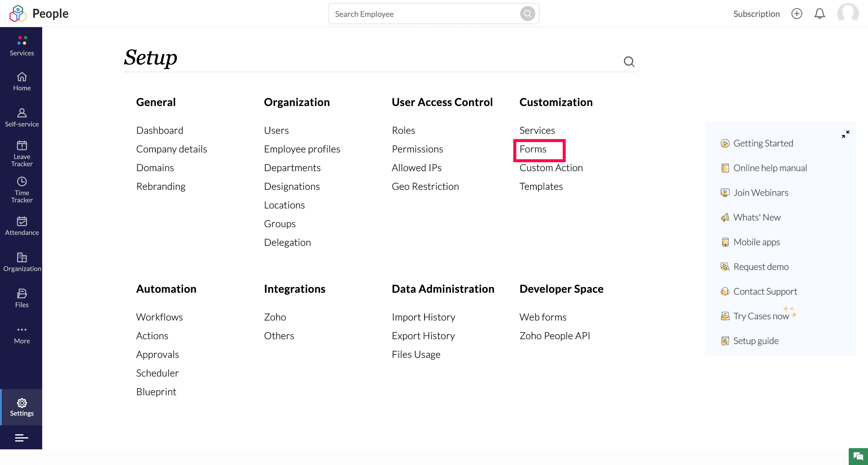Viewport: 868px width, 465px height.
Task: Open Users under Organization
Action: pos(276,130)
